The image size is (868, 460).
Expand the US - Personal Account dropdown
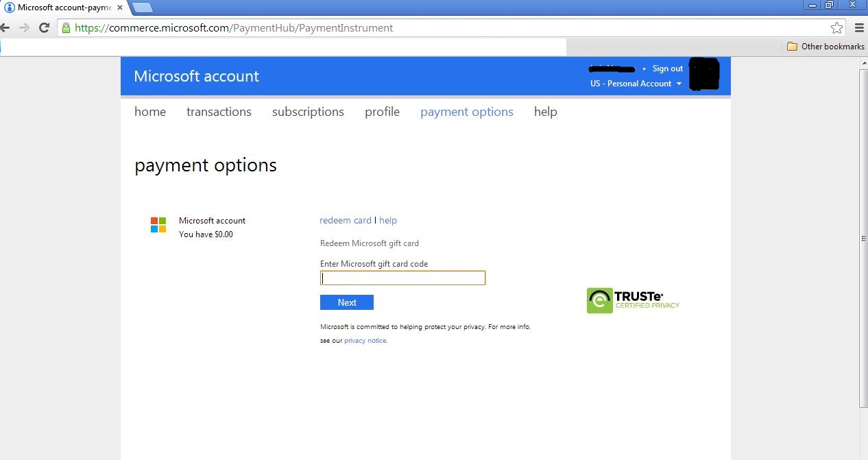click(x=636, y=84)
